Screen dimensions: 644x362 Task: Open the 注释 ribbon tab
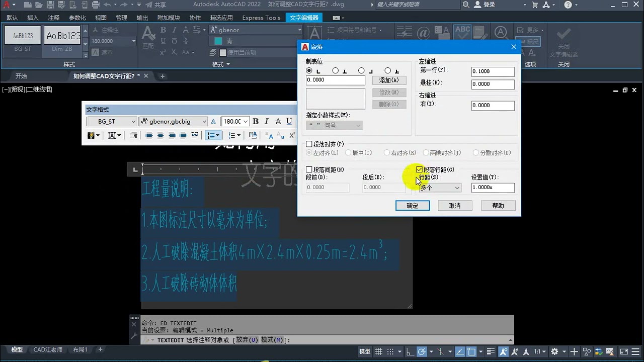tap(53, 18)
